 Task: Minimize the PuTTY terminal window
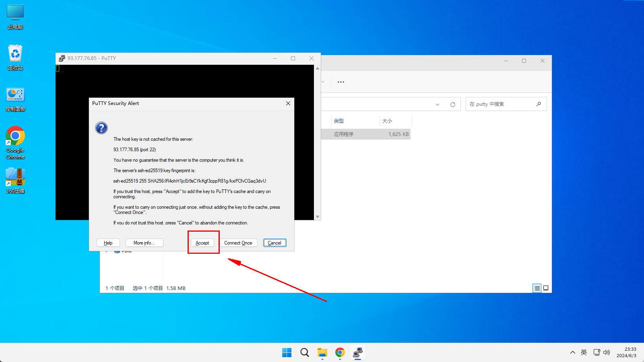click(x=275, y=58)
